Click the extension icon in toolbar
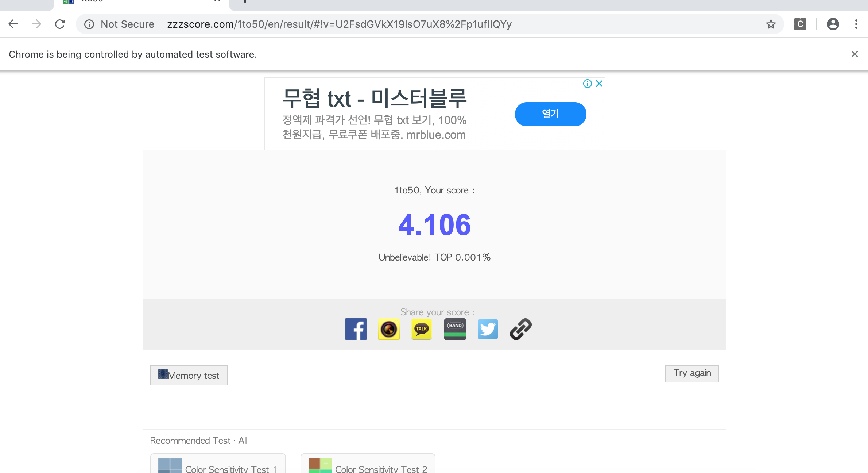 (800, 24)
